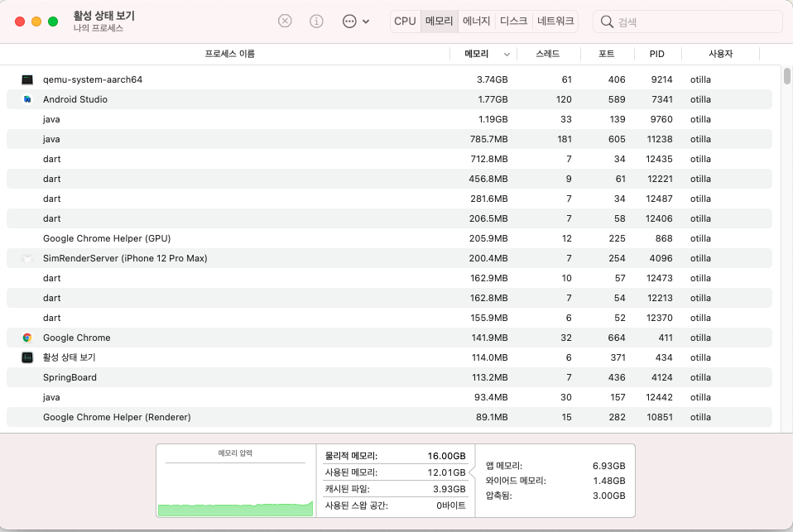Select the Android Studio process name
The height and width of the screenshot is (532, 793).
click(x=75, y=99)
